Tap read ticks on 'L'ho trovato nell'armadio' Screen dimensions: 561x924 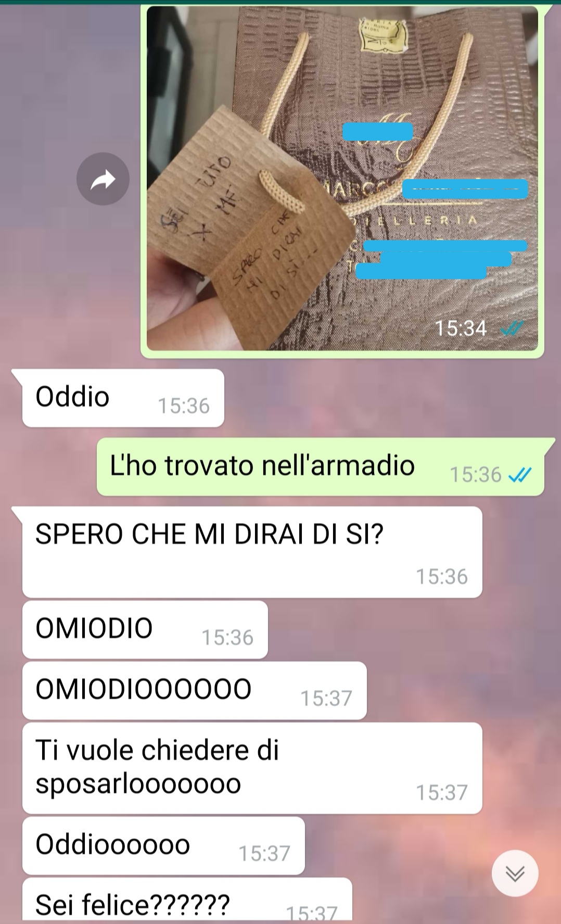pos(519,475)
